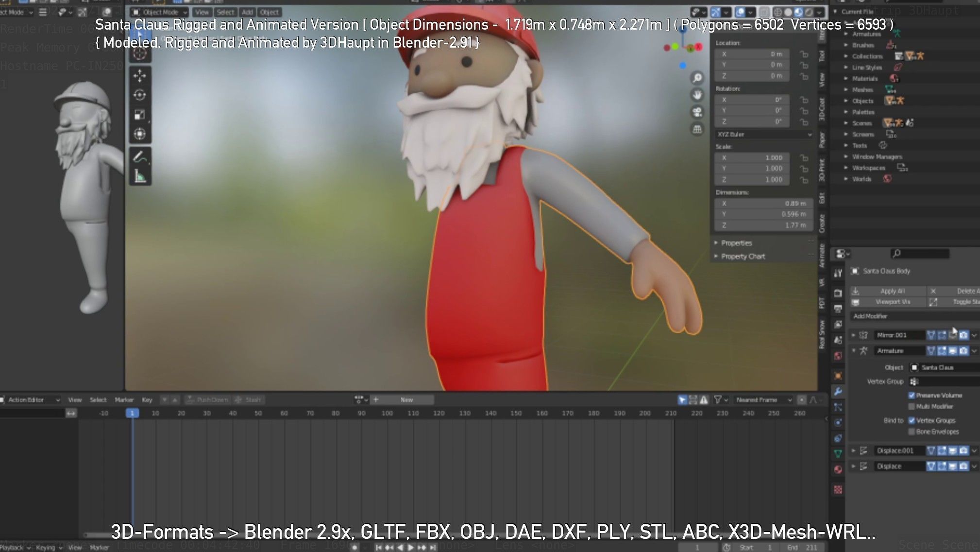
Task: Click the zoom magnifier viewport navigation icon
Action: point(697,78)
